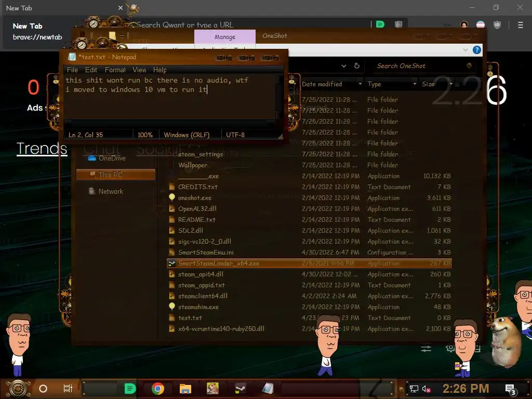This screenshot has width=532, height=399.
Task: Select the steam_appid.txt file name
Action: click(x=201, y=285)
